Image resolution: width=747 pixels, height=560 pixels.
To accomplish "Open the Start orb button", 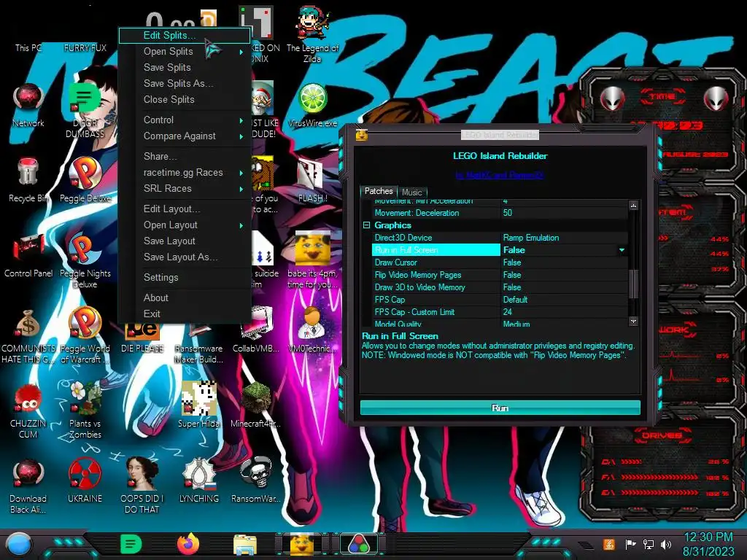I will click(x=19, y=545).
